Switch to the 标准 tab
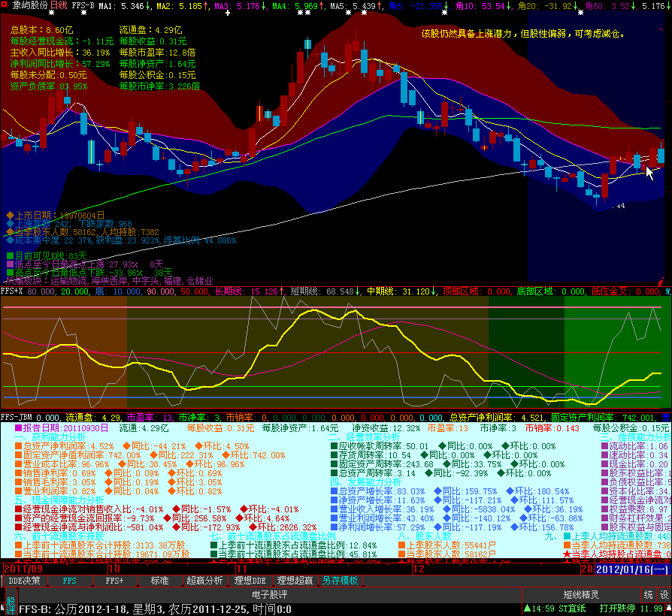 [159, 581]
